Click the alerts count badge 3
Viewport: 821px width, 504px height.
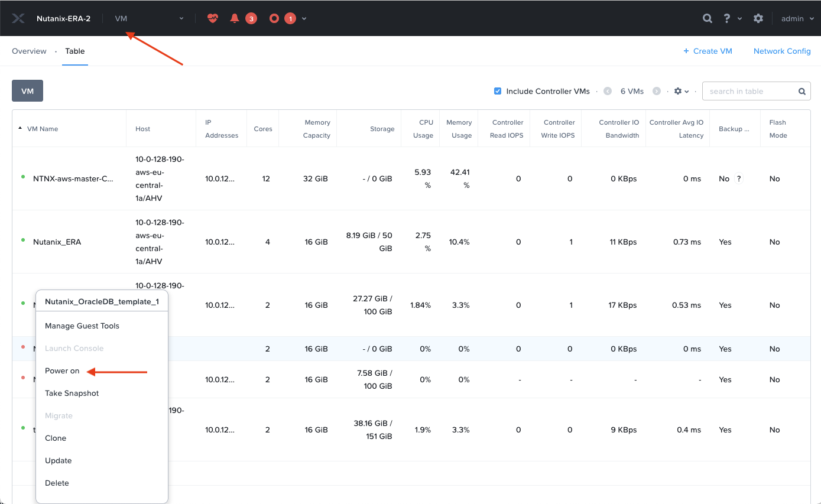click(x=251, y=19)
